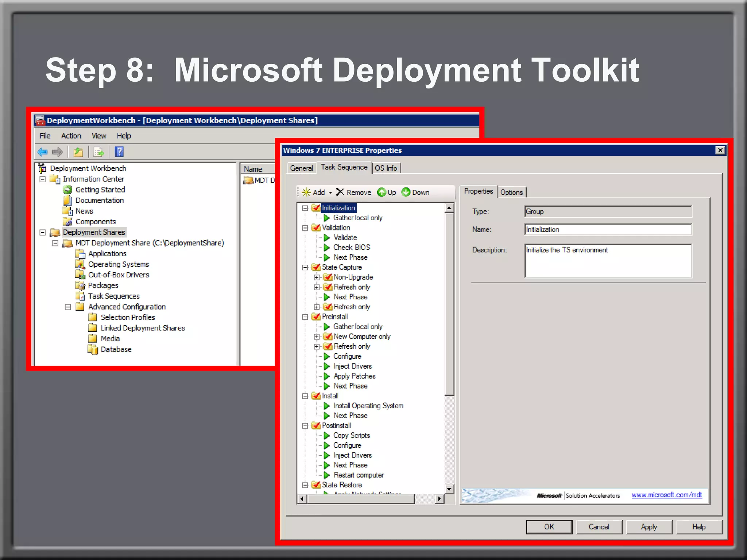Click the blue Help question mark icon
Screen dimensions: 747x560
click(x=119, y=152)
